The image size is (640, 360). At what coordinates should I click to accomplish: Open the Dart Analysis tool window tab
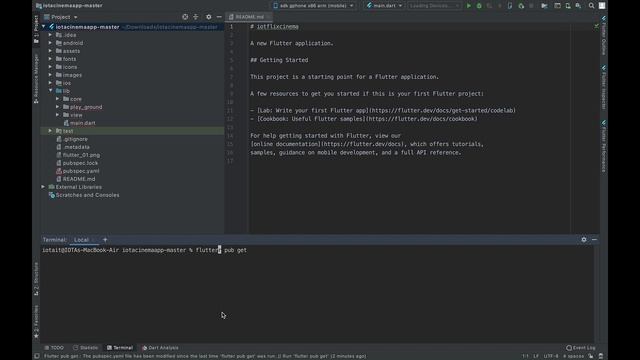coord(160,348)
